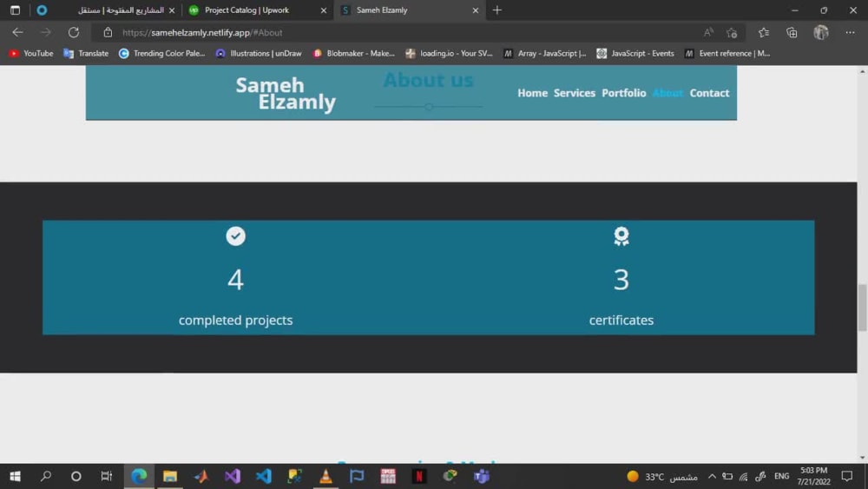The width and height of the screenshot is (868, 489).
Task: Open the tab actions menu icon
Action: 15,10
